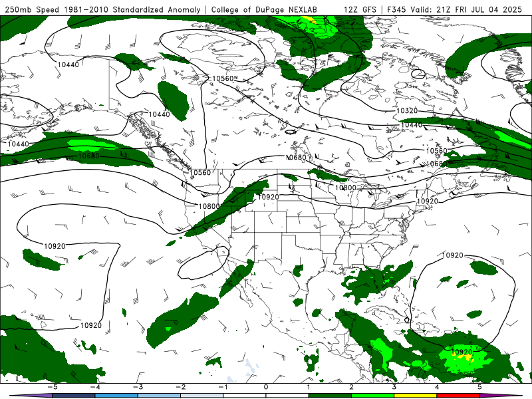Click the colorbar tick label '-2'
Image resolution: width=532 pixels, height=399 pixels.
(x=180, y=387)
